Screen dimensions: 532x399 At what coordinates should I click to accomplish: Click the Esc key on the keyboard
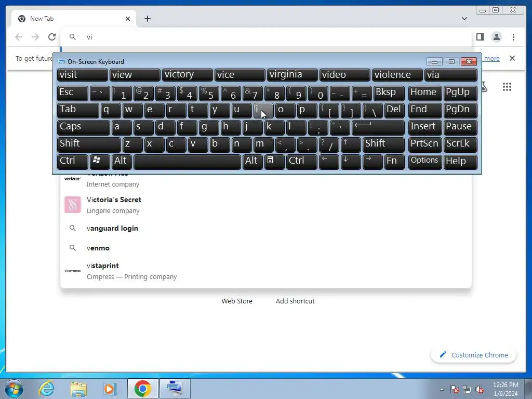(73, 94)
